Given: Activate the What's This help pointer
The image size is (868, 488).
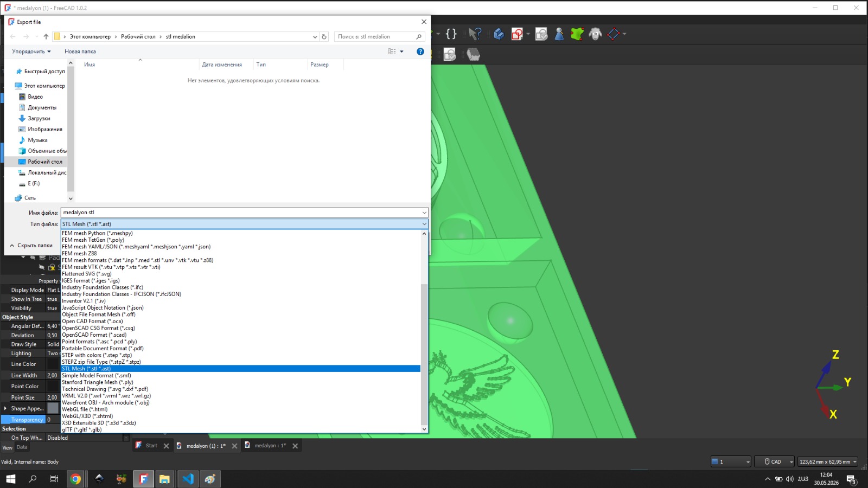Looking at the screenshot, I should point(475,34).
